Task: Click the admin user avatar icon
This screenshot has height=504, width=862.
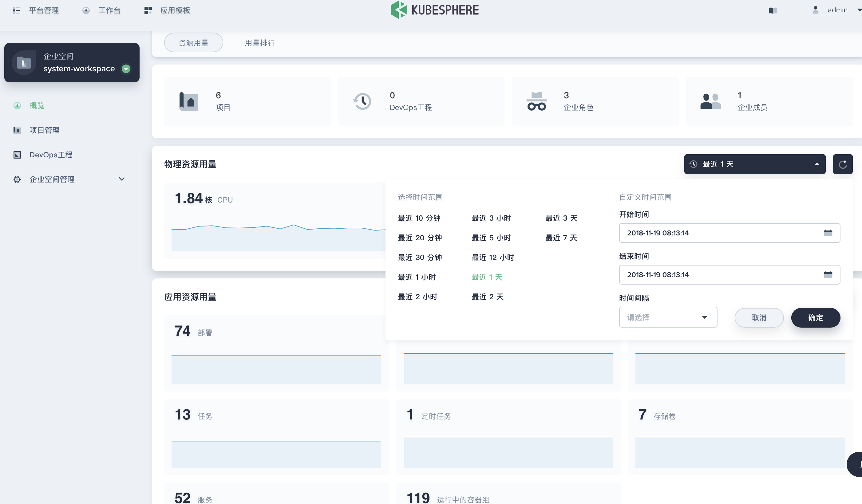Action: [x=816, y=10]
